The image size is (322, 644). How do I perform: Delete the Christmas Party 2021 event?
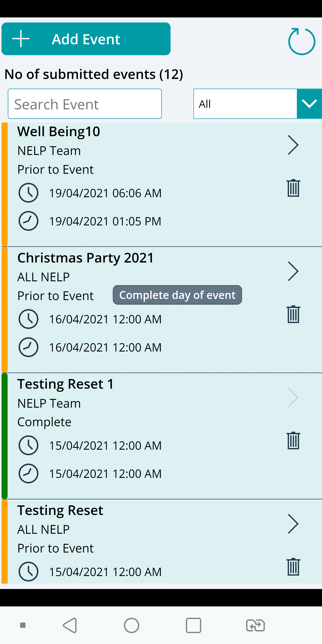pyautogui.click(x=293, y=314)
